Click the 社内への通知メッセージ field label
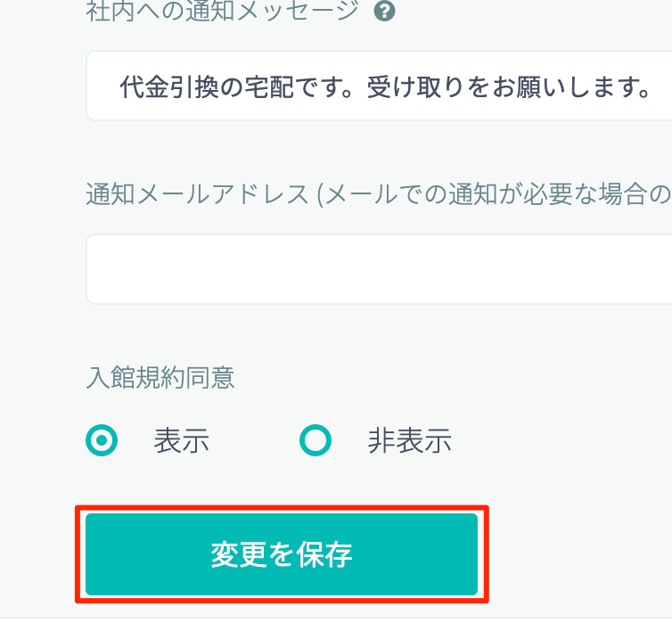This screenshot has height=623, width=672. pos(222,12)
